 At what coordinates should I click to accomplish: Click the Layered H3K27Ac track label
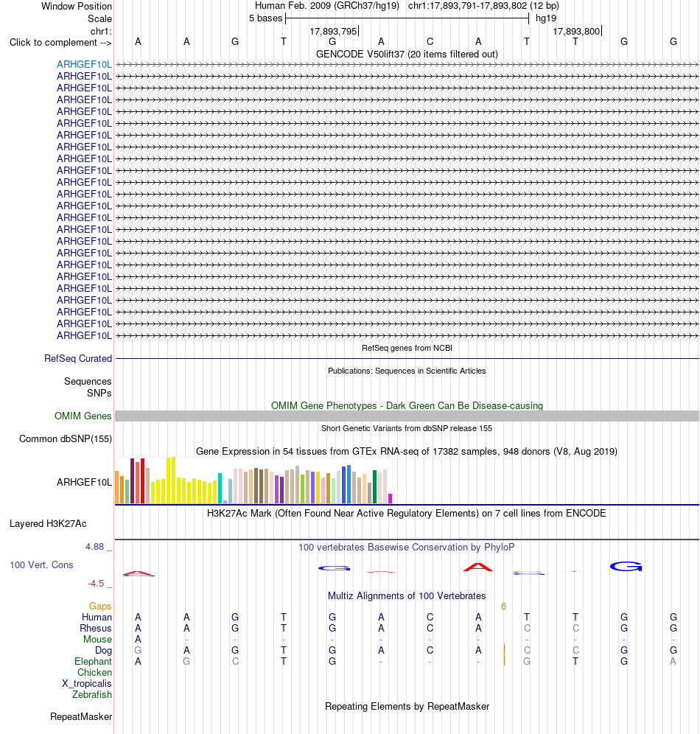pos(48,524)
